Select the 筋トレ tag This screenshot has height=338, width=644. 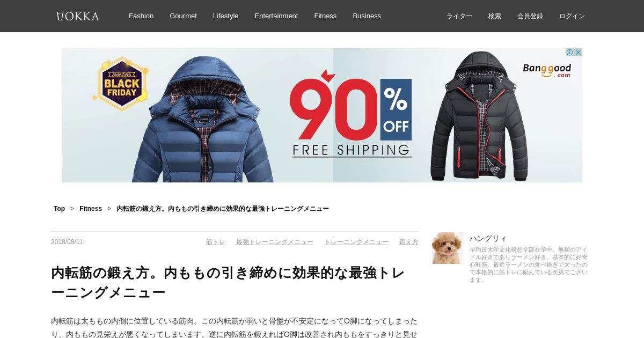click(216, 242)
